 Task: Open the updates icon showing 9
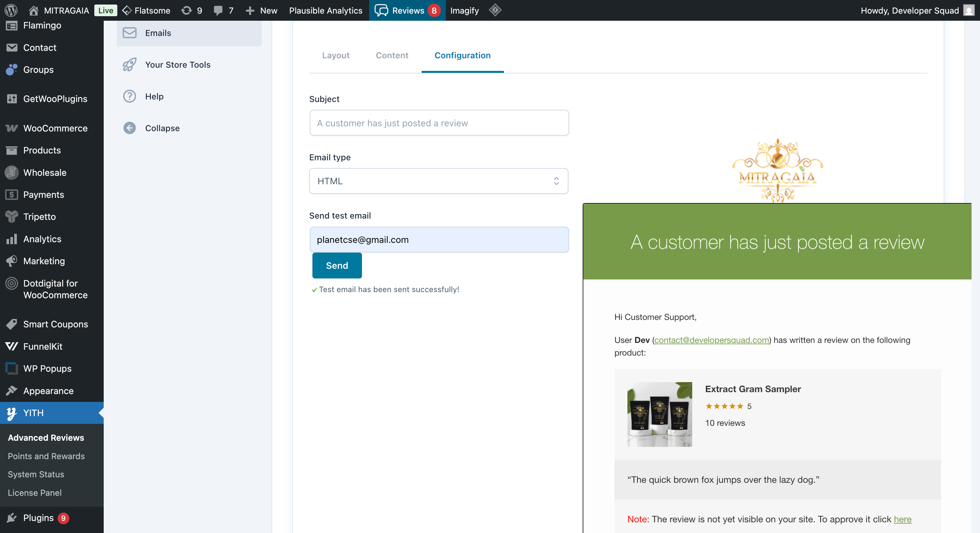[x=186, y=10]
